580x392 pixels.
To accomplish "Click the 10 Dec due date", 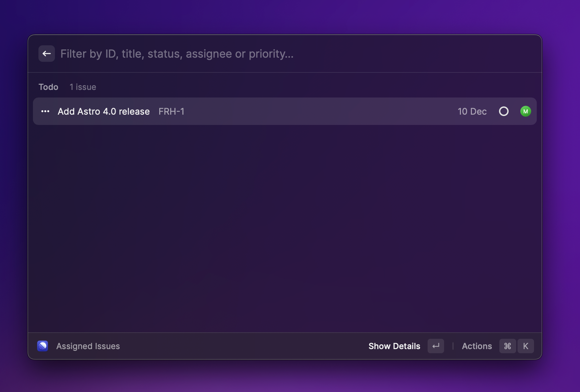I will pyautogui.click(x=472, y=112).
